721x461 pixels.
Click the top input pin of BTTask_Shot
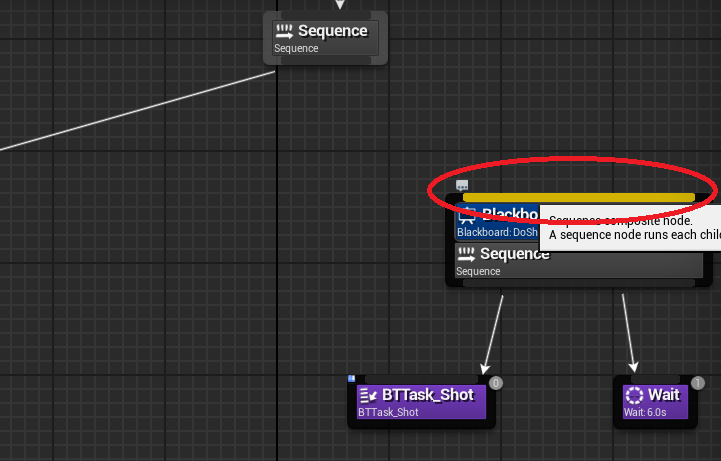[x=421, y=379]
